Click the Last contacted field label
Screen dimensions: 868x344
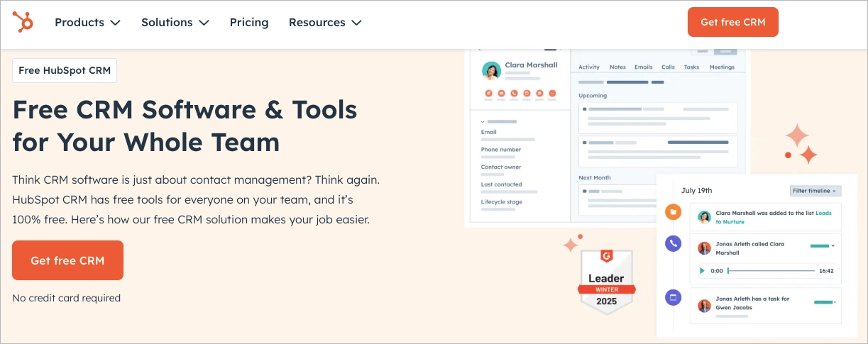[x=501, y=184]
